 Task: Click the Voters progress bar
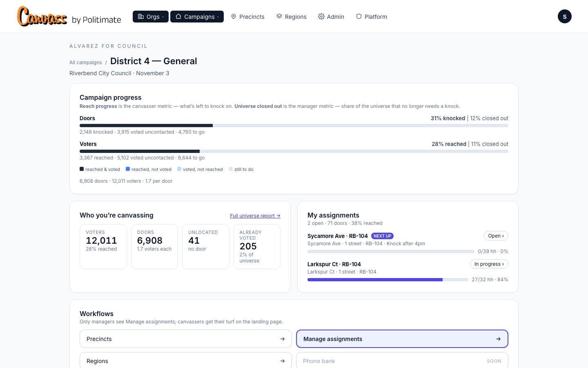294,151
